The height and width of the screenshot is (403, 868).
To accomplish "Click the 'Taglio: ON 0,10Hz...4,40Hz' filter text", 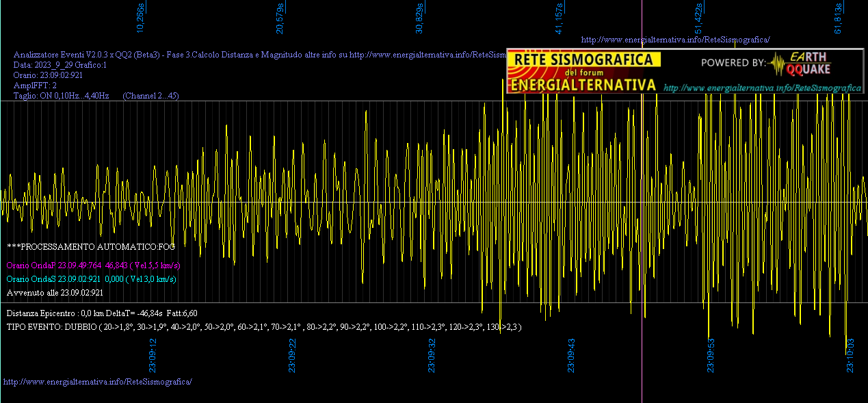I will click(62, 96).
